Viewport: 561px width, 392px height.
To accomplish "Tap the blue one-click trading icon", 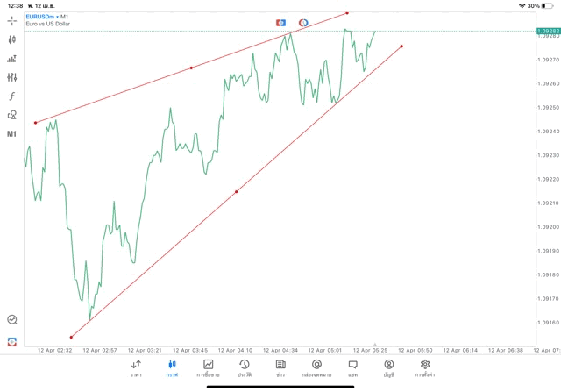I will tap(280, 21).
